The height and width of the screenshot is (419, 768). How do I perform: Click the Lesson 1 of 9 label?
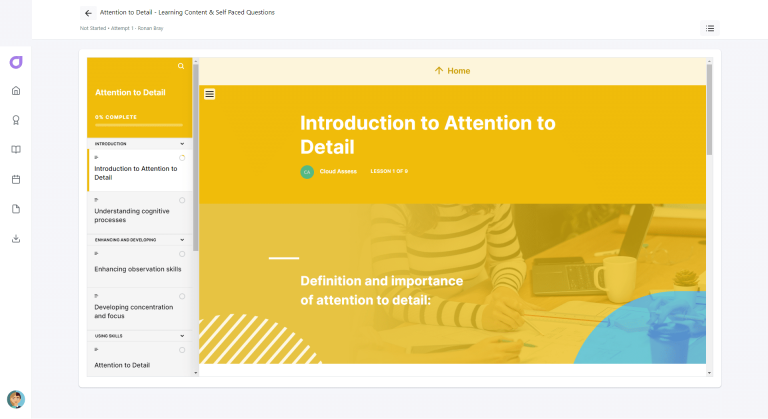click(389, 171)
